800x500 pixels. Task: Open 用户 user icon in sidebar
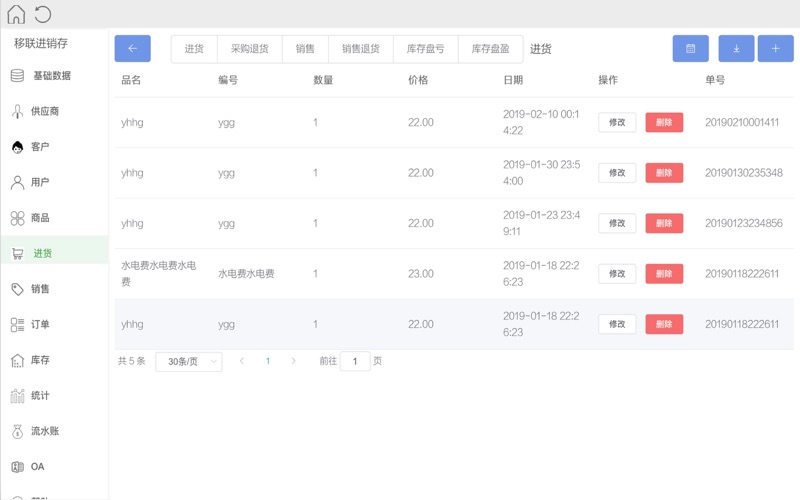pyautogui.click(x=17, y=182)
